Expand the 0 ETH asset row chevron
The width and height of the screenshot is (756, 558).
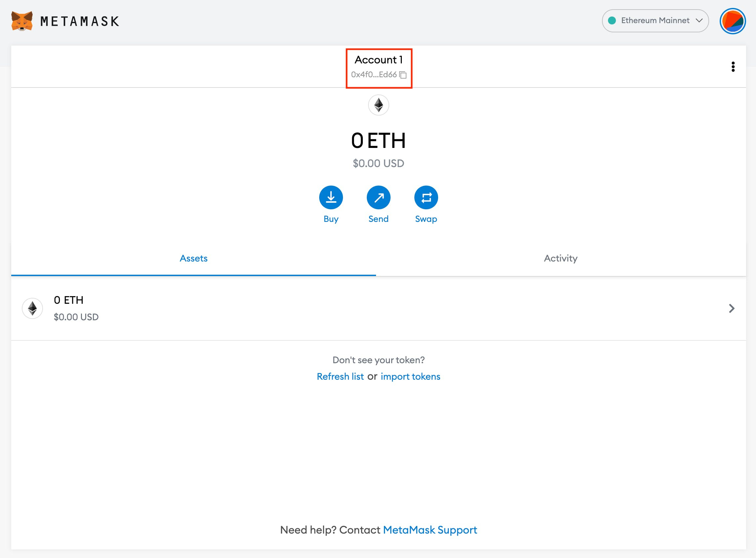tap(731, 308)
